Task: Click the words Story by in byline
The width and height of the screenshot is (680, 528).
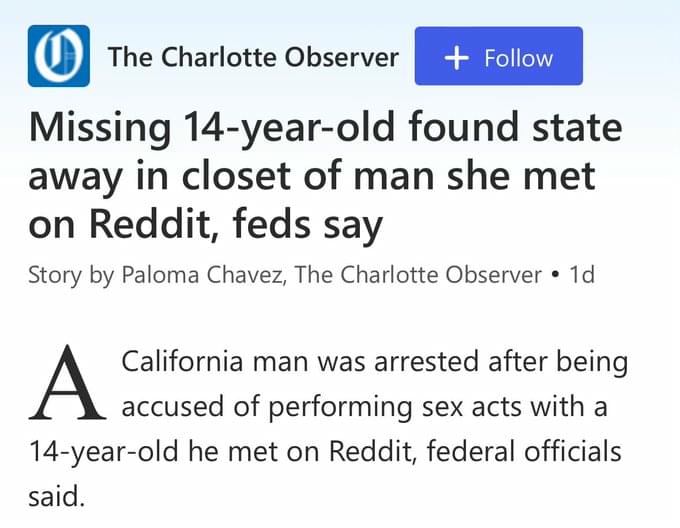Action: (71, 275)
